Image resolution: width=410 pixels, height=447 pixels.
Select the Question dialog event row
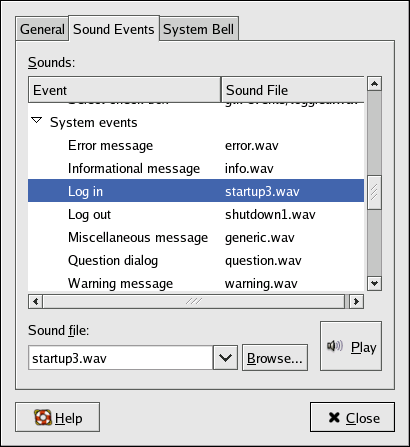point(196,260)
